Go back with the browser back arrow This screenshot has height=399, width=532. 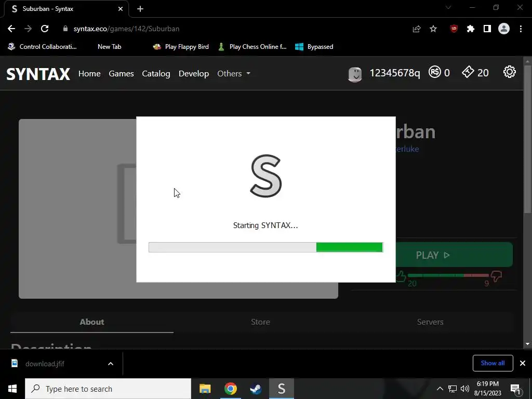[11, 29]
